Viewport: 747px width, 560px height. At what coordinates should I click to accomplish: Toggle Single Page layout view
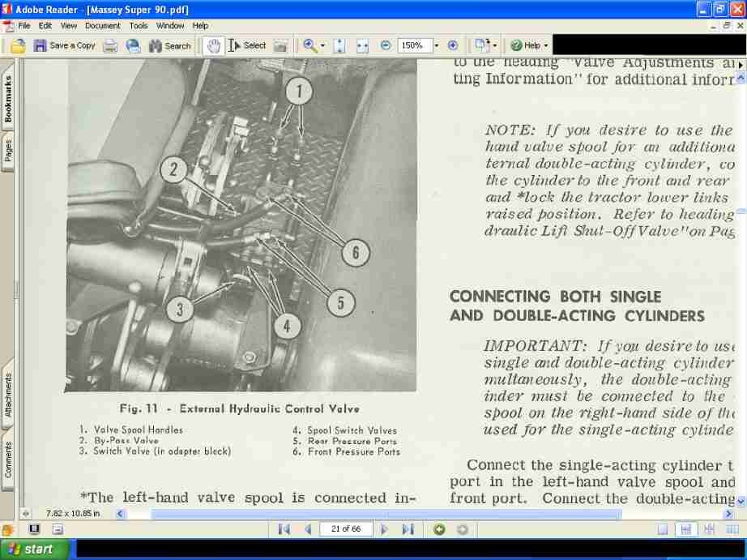click(663, 531)
